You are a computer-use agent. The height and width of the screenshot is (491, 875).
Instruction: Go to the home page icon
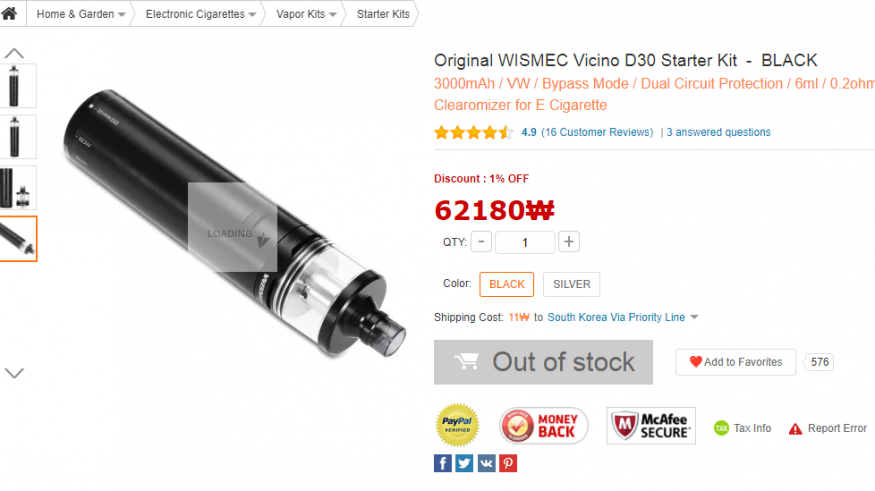coord(9,13)
